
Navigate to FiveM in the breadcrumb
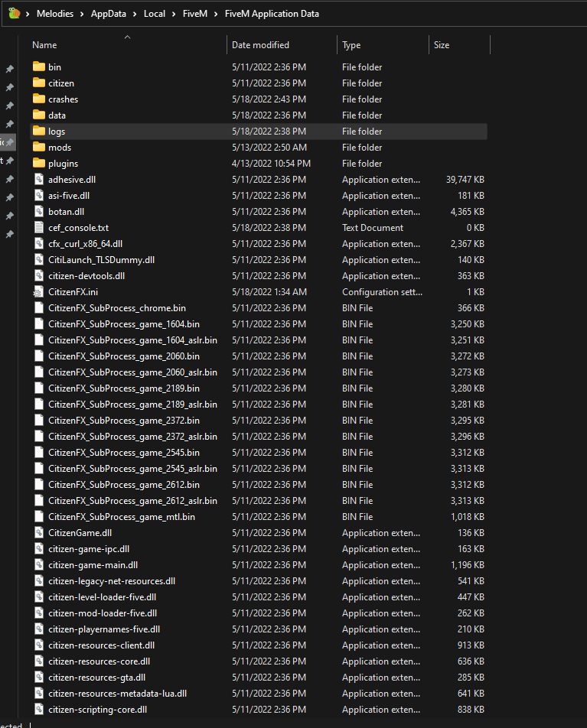tap(195, 14)
